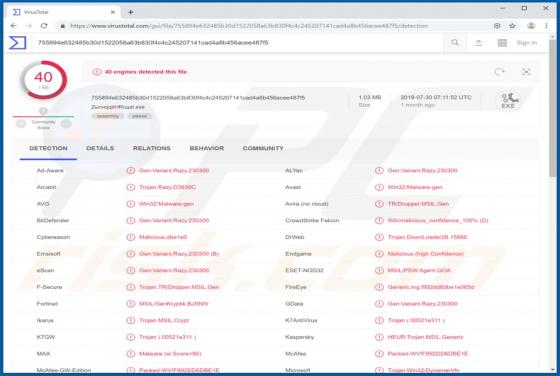The height and width of the screenshot is (376, 560).
Task: Click the 2019-07-30 scan date
Action: pos(436,97)
